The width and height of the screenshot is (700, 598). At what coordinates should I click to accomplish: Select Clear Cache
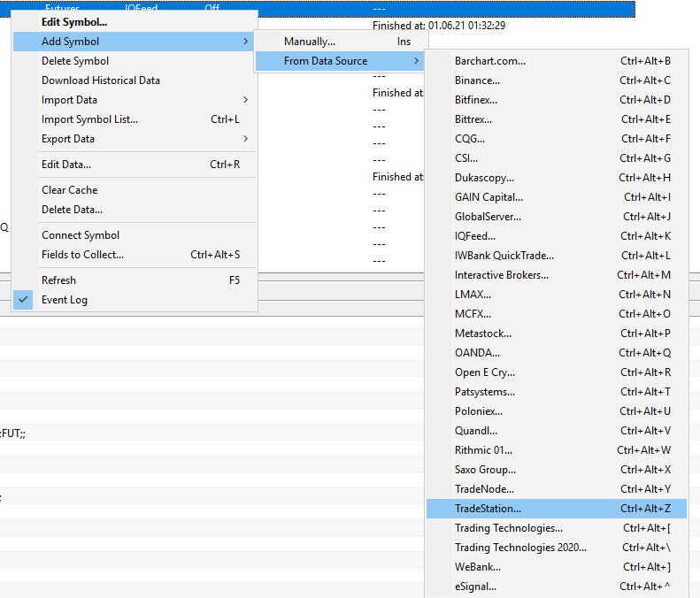[x=134, y=190]
